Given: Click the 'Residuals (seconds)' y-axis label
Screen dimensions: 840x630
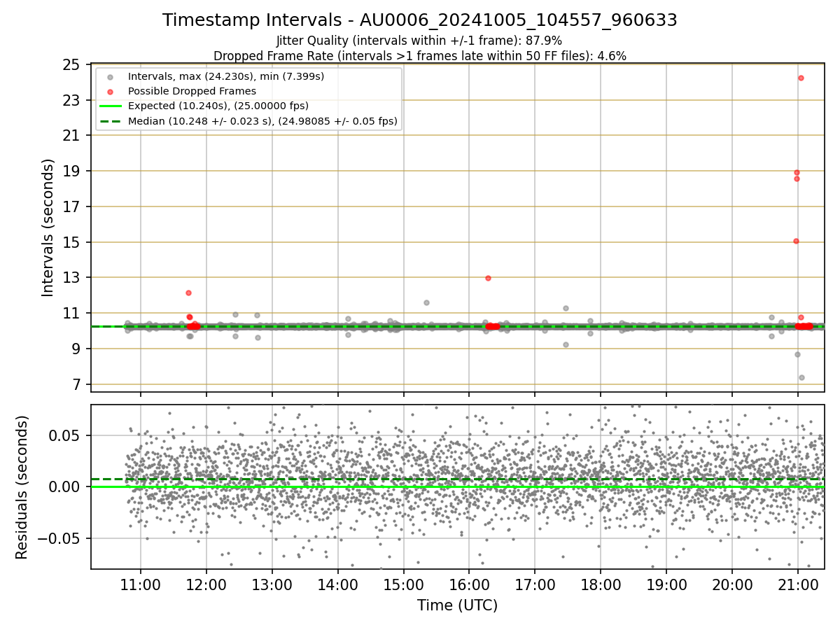Looking at the screenshot, I should 22,487.
